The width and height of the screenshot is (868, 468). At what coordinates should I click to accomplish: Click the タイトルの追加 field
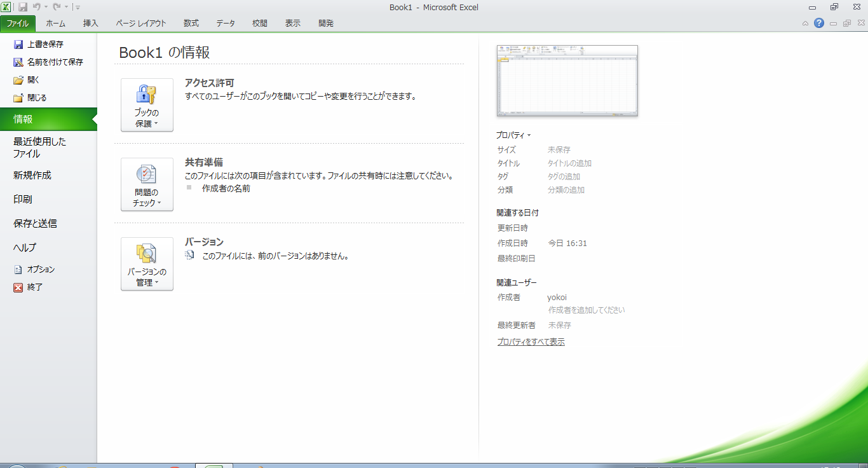click(569, 163)
